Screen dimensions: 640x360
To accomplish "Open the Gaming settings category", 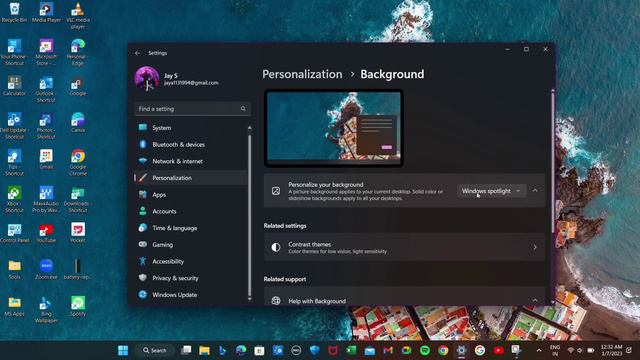I will click(190, 245).
